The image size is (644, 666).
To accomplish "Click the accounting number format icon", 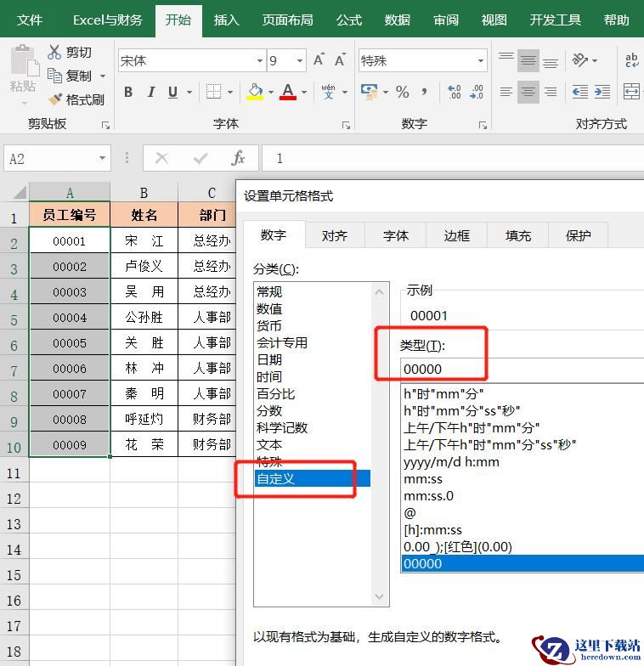I will tap(369, 92).
